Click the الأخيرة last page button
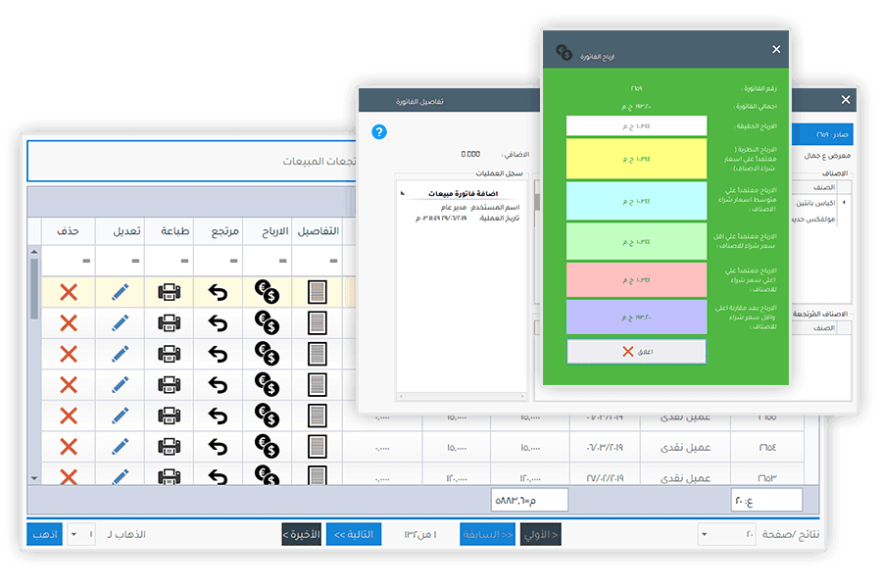Screen dimensions: 882x588 click(301, 534)
